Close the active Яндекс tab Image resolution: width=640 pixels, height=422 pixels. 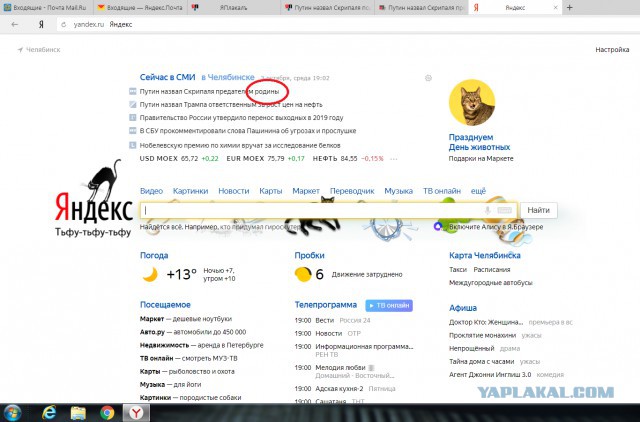click(555, 7)
